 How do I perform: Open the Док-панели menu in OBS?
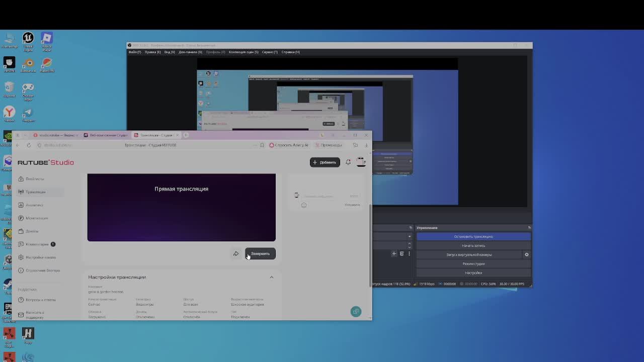(x=190, y=52)
